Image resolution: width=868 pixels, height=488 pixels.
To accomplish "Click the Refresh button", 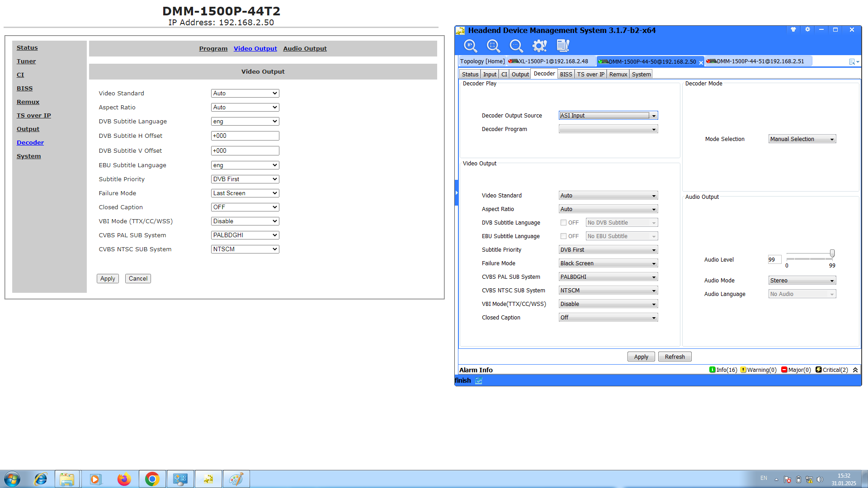I will click(675, 357).
